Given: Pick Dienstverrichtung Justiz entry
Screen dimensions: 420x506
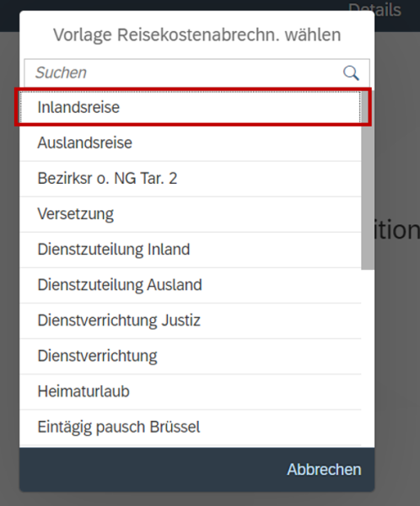Looking at the screenshot, I should 191,320.
